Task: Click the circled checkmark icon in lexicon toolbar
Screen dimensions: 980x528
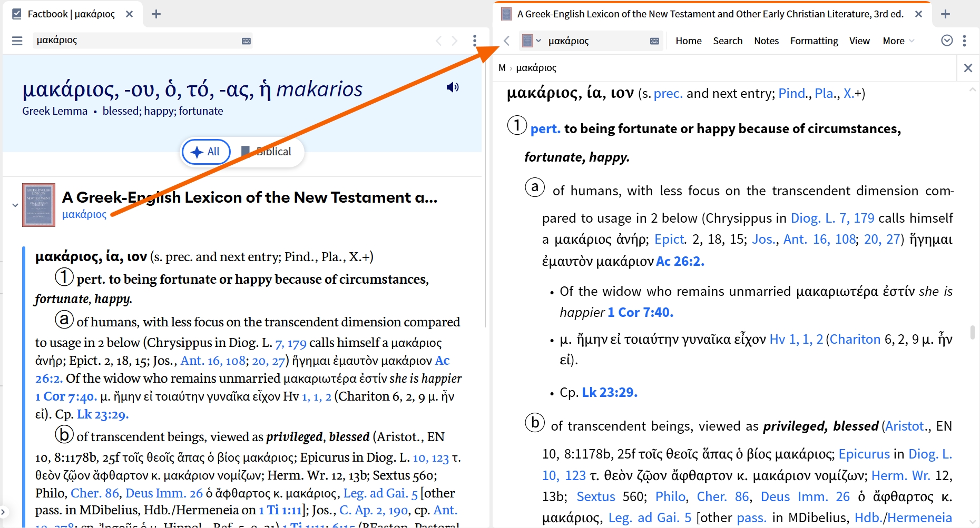Action: (x=947, y=41)
